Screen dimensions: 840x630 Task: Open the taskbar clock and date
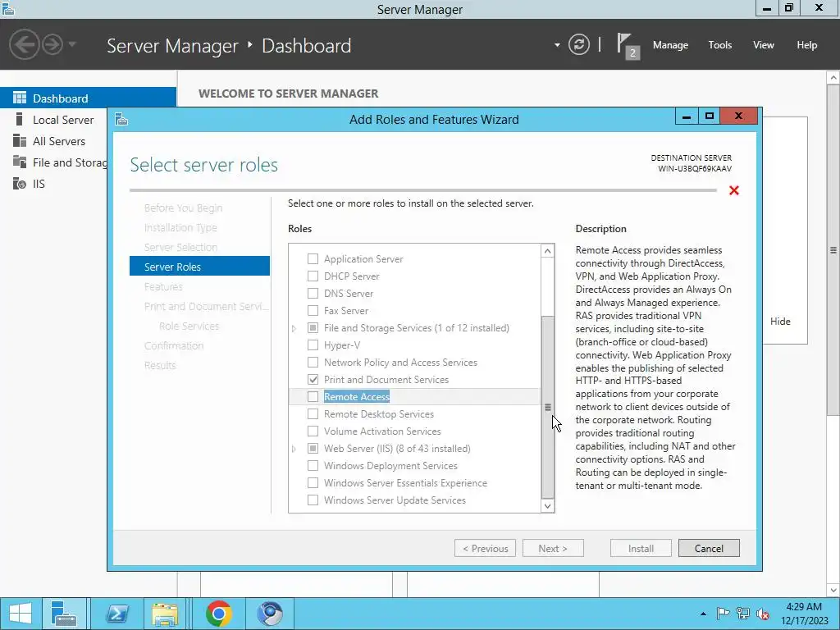pos(804,614)
